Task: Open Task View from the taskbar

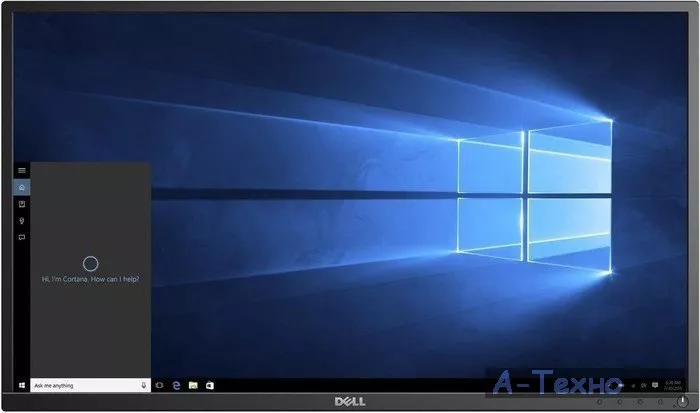Action: click(159, 384)
